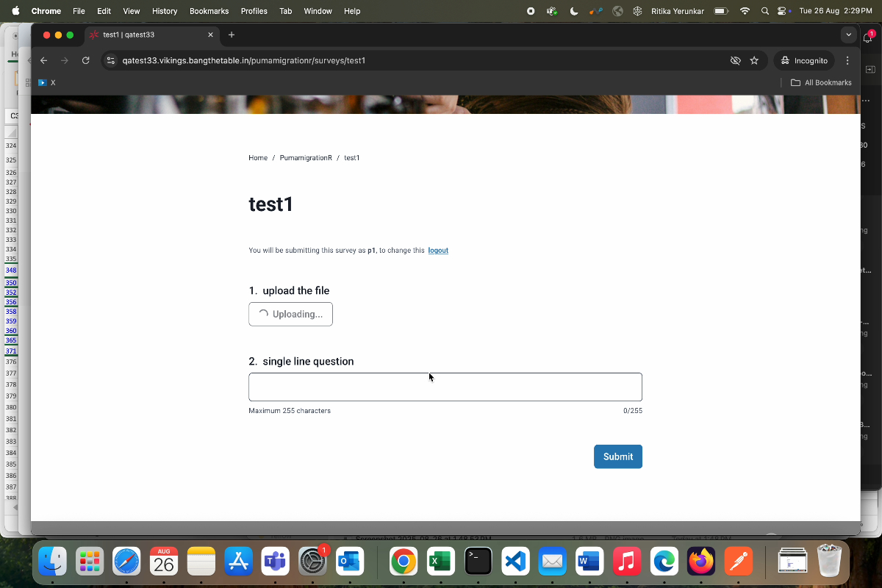Screen dimensions: 882x588
Task: Click the test1 breadcrumb text
Action: click(352, 158)
